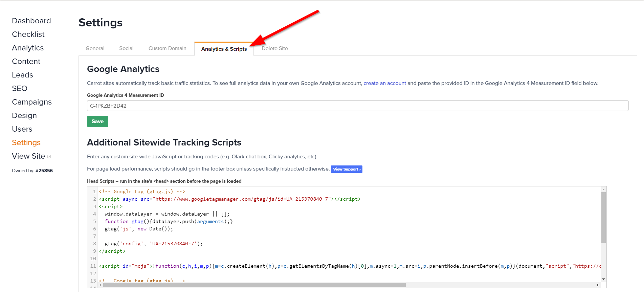Open the General settings tab
Screen dimensions: 644x292
click(95, 48)
